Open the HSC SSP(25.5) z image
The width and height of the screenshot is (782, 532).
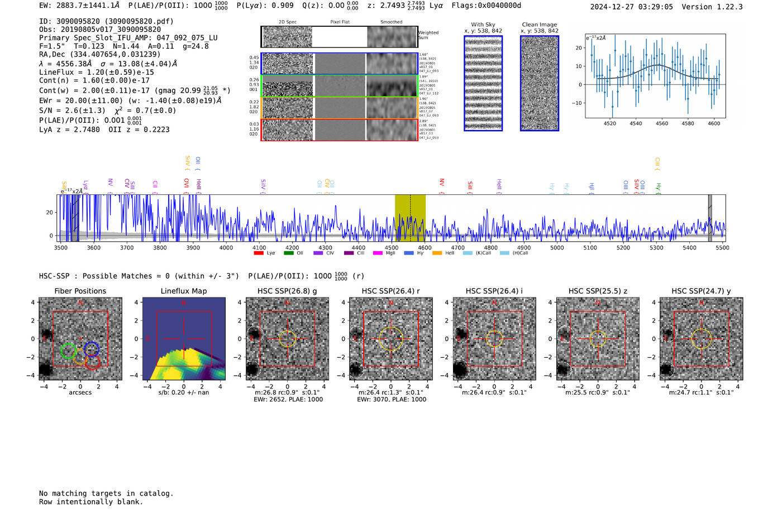(x=598, y=339)
